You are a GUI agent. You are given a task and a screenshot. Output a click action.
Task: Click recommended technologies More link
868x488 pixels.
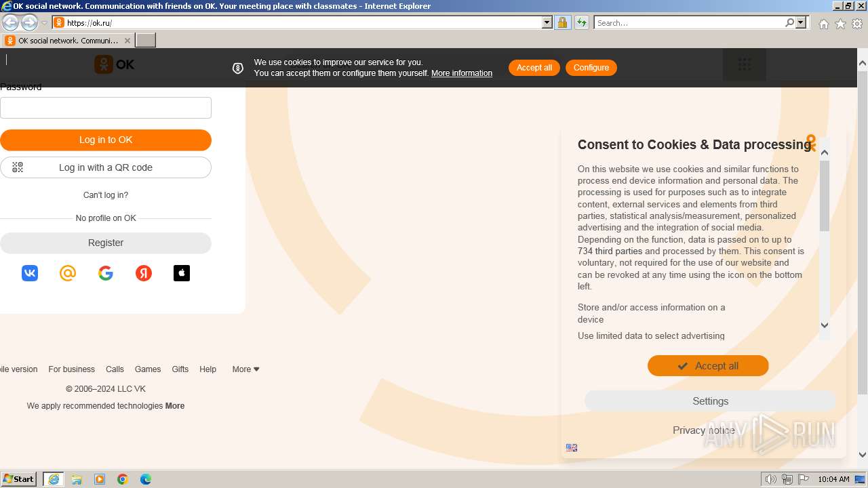175,406
